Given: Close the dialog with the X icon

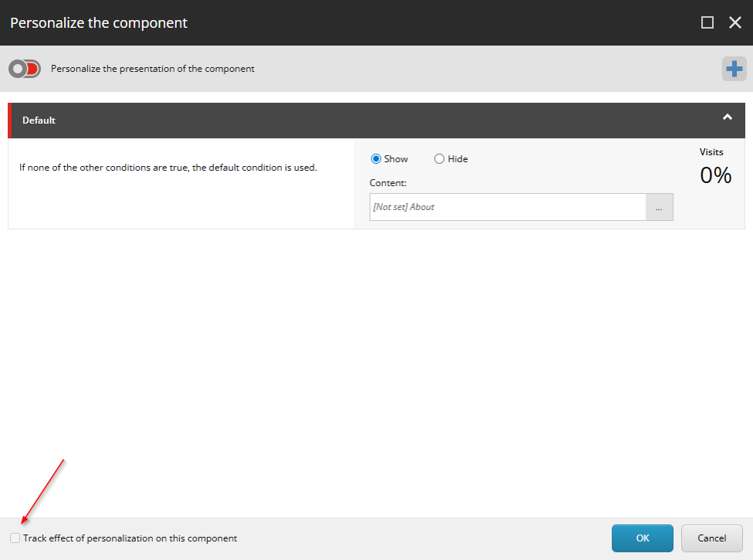Looking at the screenshot, I should (735, 22).
